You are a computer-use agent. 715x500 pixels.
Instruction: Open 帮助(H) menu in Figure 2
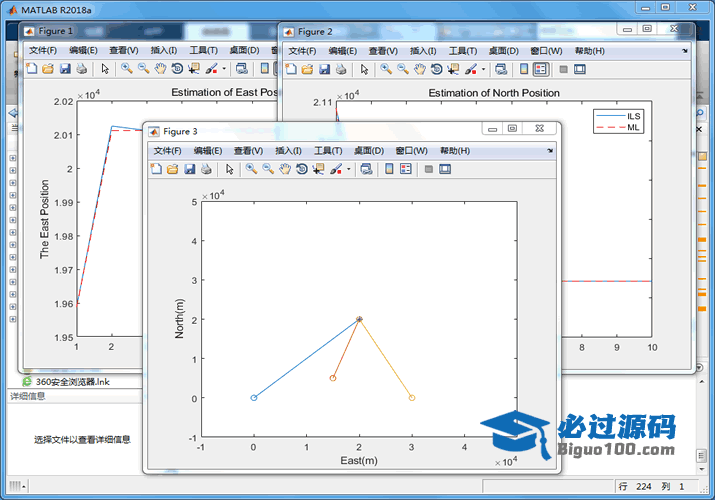(590, 51)
